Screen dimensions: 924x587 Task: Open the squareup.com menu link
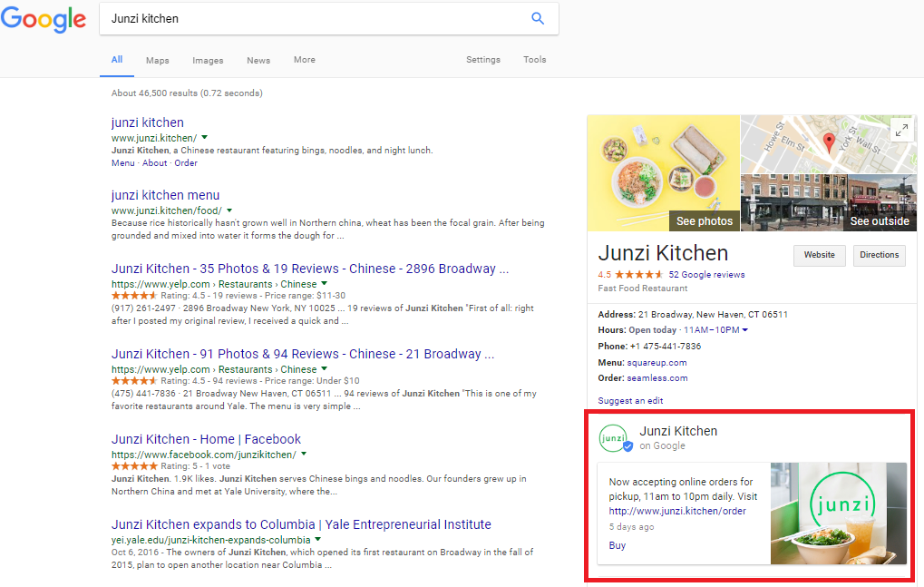pos(657,363)
